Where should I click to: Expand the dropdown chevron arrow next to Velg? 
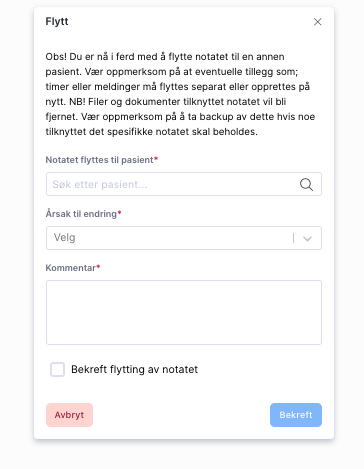(x=307, y=238)
